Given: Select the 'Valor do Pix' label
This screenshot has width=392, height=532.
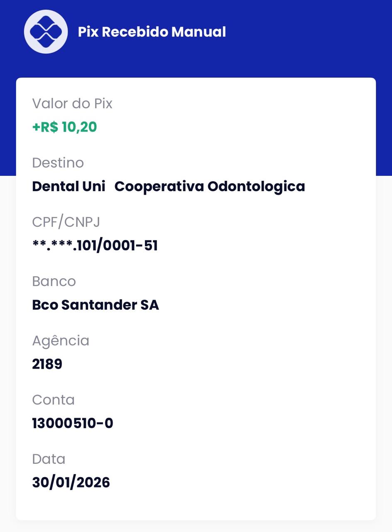Looking at the screenshot, I should 72,103.
